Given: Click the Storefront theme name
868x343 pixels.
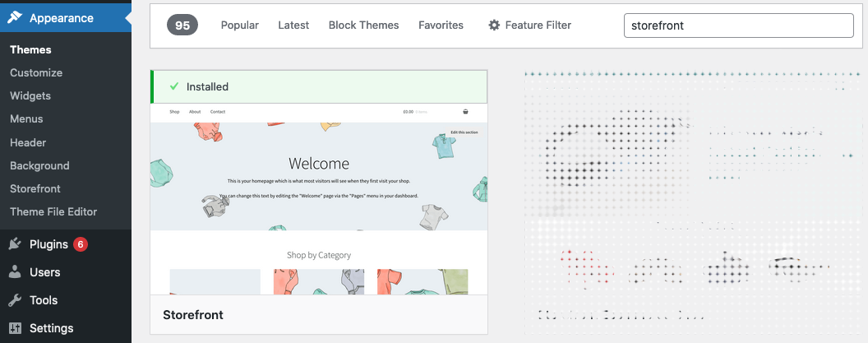Looking at the screenshot, I should (x=193, y=315).
